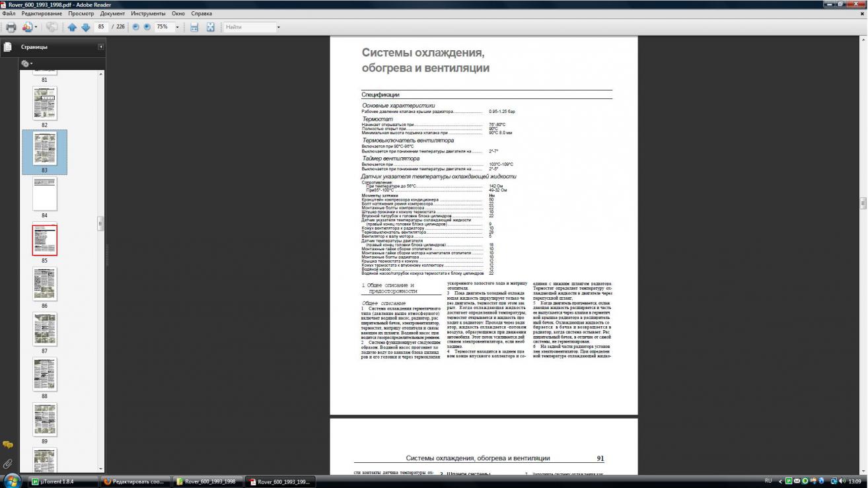
Task: Switch to Firefox Редактировать taskbar button
Action: 135,481
